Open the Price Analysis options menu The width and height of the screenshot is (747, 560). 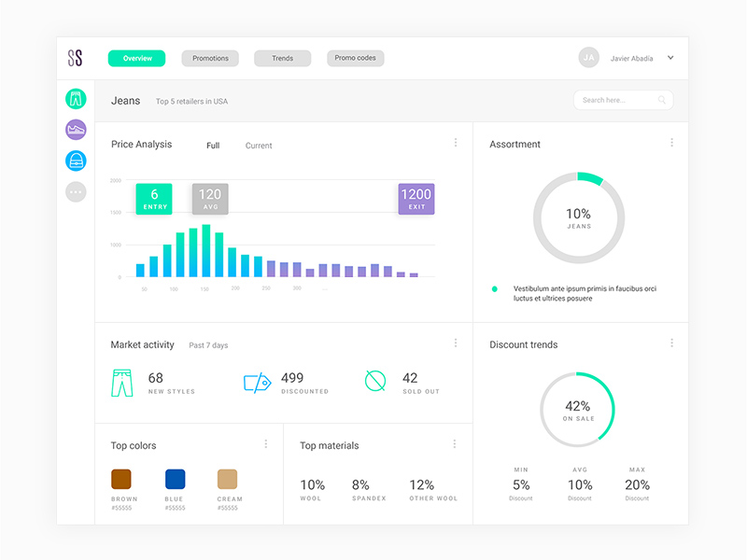pyautogui.click(x=456, y=142)
